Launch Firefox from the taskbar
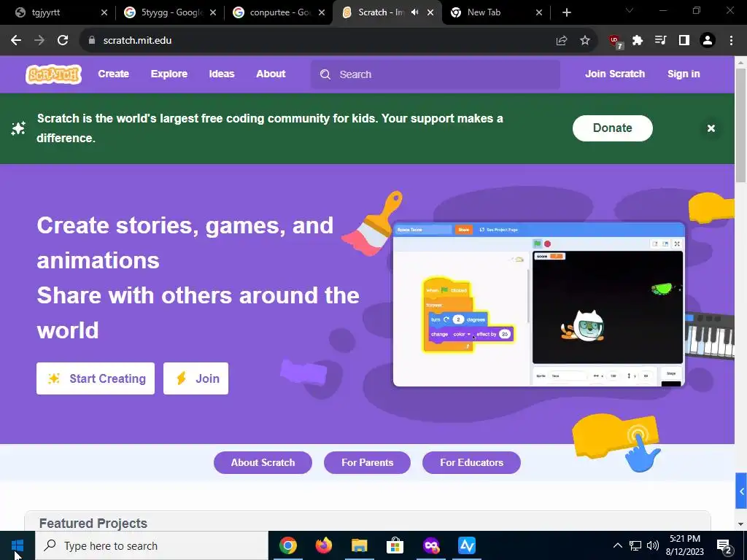Image resolution: width=747 pixels, height=560 pixels. (324, 545)
